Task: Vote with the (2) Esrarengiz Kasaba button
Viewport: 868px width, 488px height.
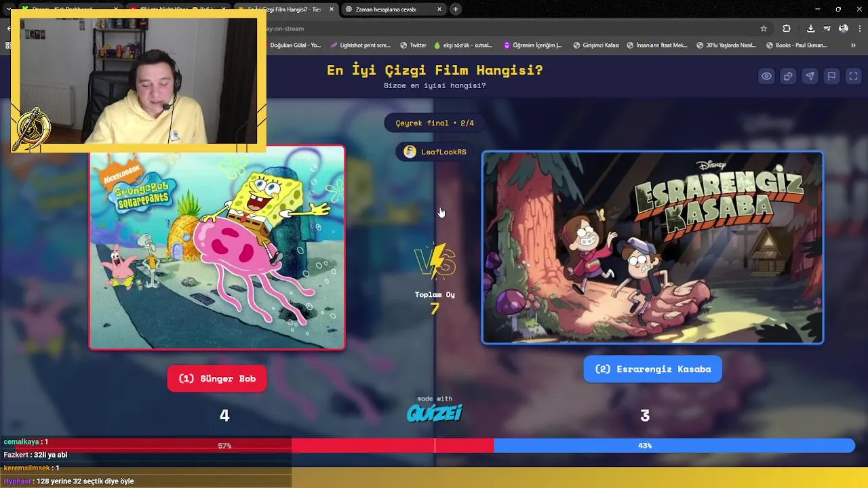Action: tap(652, 369)
